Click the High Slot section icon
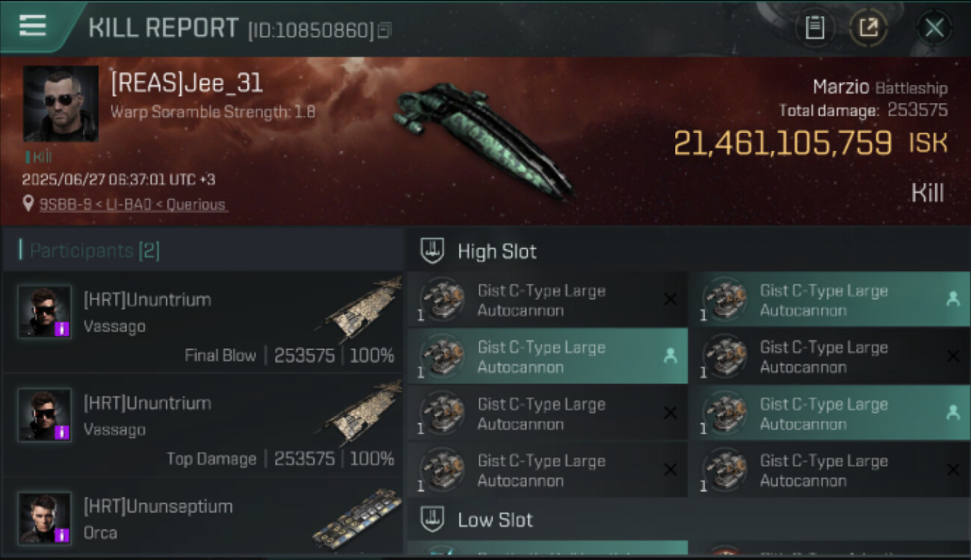971x560 pixels. 432,251
